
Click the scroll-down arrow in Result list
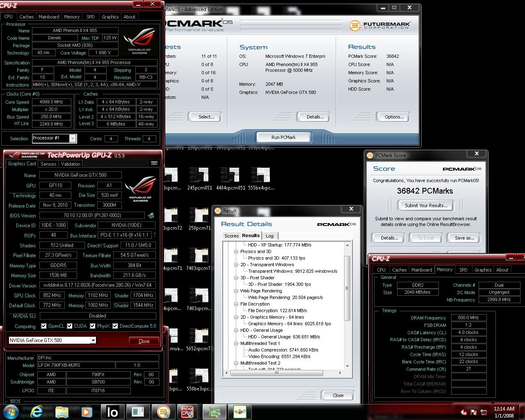[x=347, y=366]
